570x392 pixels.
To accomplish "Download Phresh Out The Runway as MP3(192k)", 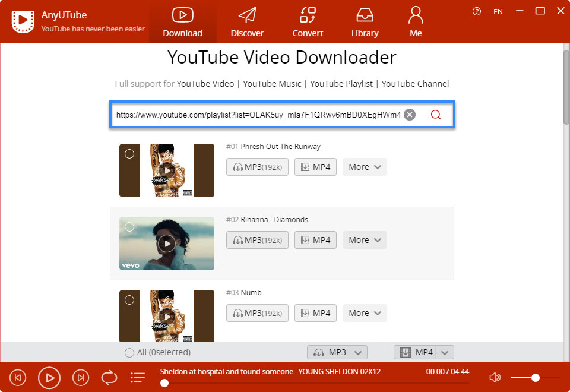I will coord(257,167).
